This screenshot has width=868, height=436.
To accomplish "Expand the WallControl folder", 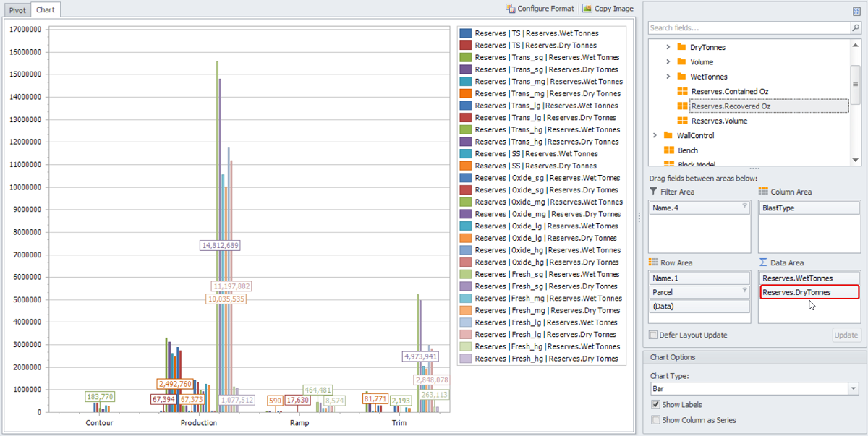I will (x=655, y=135).
